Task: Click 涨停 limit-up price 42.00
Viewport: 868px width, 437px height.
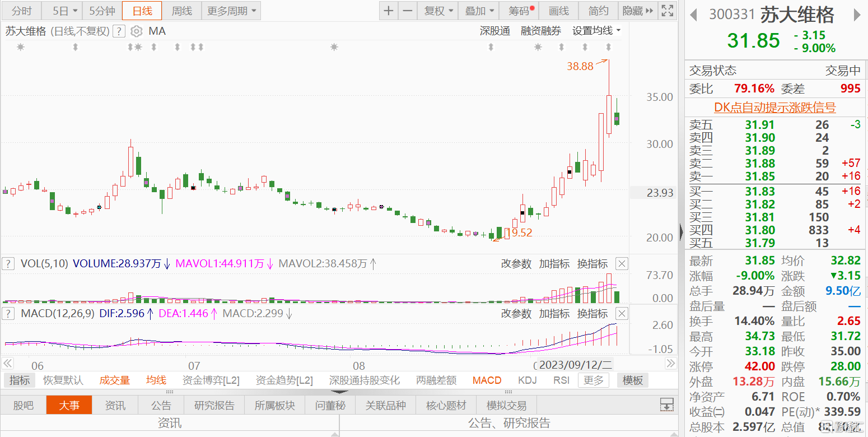Action: coord(760,366)
